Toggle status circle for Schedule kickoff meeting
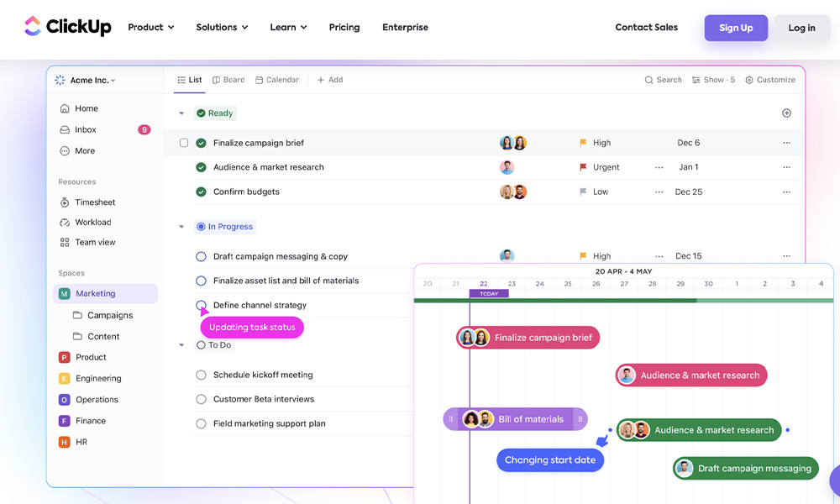 (201, 375)
